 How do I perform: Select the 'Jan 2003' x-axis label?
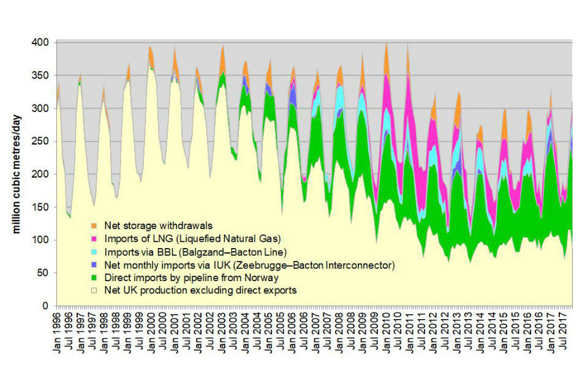tap(222, 332)
